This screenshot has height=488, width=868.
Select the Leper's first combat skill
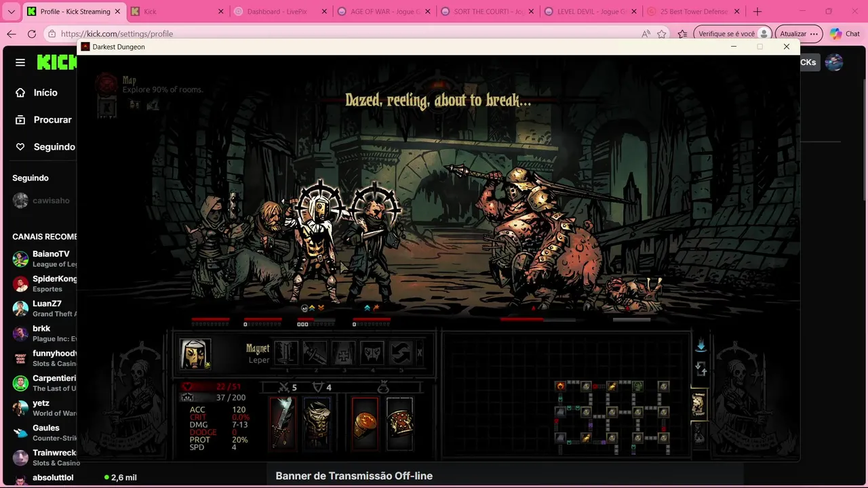[285, 353]
